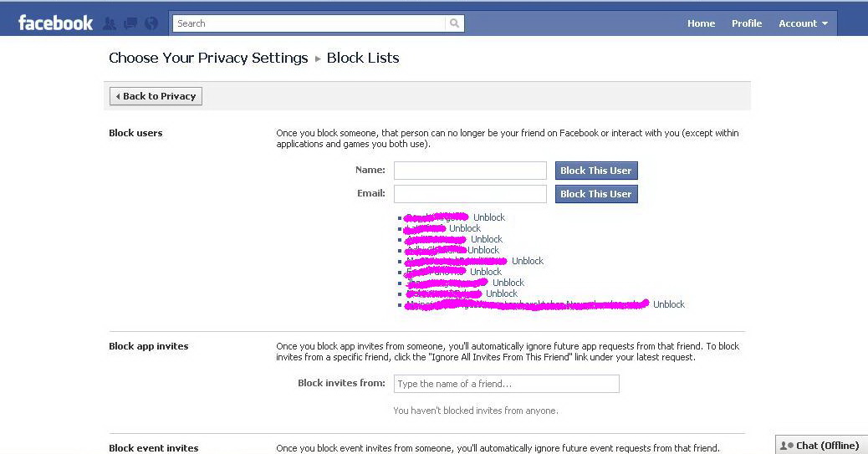Open the Home menu link
This screenshot has width=868, height=454.
(701, 23)
